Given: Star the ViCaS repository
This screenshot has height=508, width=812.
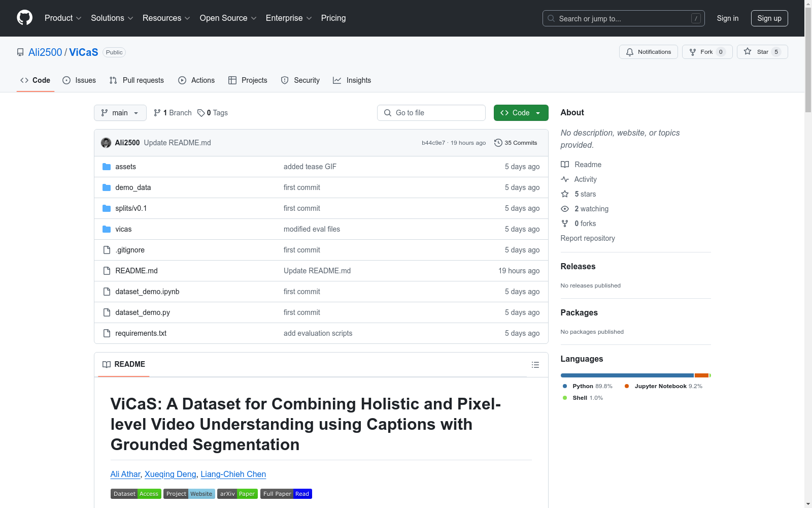Looking at the screenshot, I should click(x=762, y=52).
